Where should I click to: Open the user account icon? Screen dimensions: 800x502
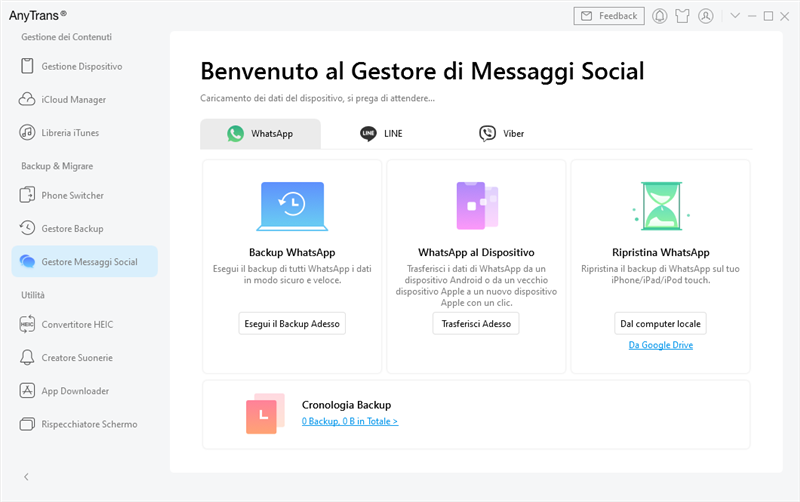[x=706, y=16]
